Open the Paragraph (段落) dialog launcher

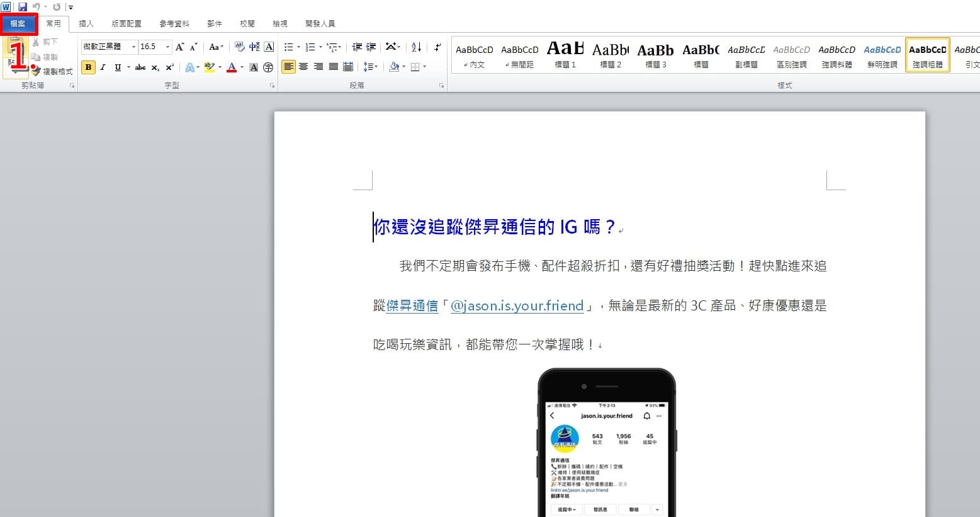[x=442, y=86]
